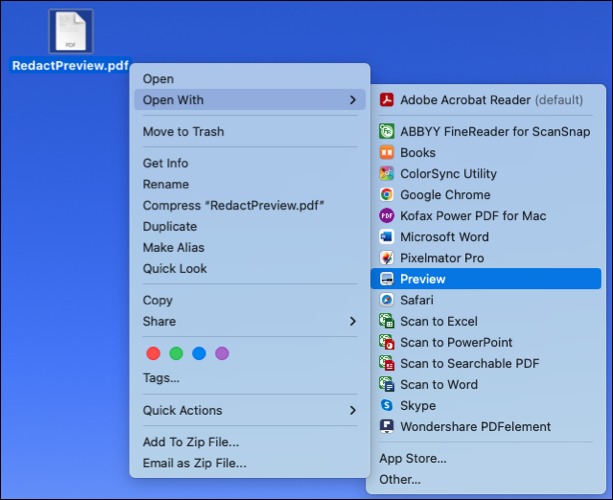Image resolution: width=613 pixels, height=500 pixels.
Task: Select Copy in the context menu
Action: click(x=249, y=301)
